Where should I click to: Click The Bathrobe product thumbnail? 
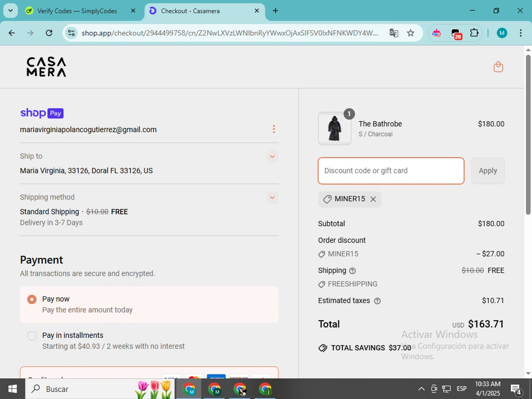[x=334, y=128]
